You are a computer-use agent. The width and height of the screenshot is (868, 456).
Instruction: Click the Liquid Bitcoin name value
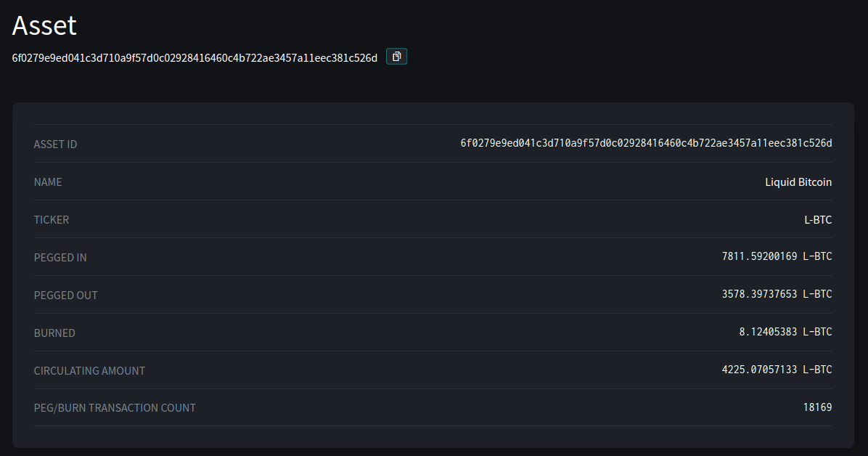(798, 182)
